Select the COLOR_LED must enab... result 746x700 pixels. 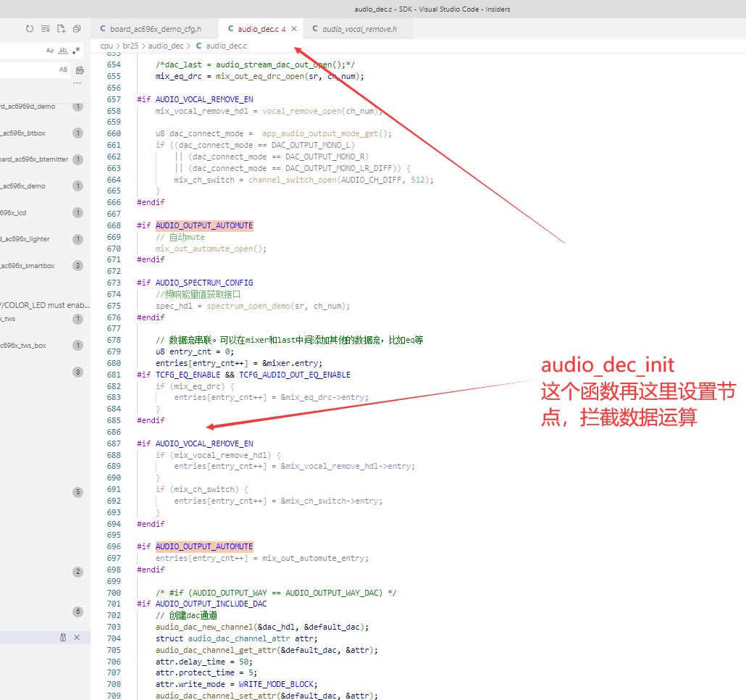45,305
